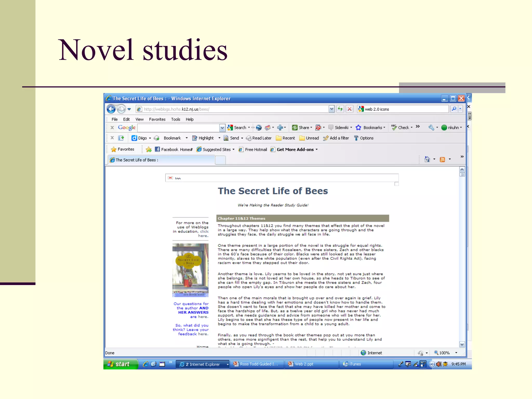532x399 pixels.
Task: Click the Diigo logo icon
Action: 134,138
